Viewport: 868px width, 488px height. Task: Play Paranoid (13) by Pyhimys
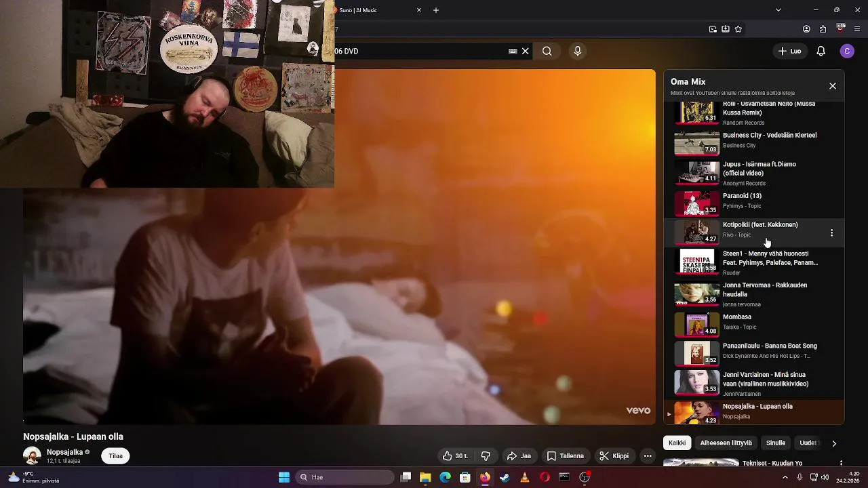point(754,202)
